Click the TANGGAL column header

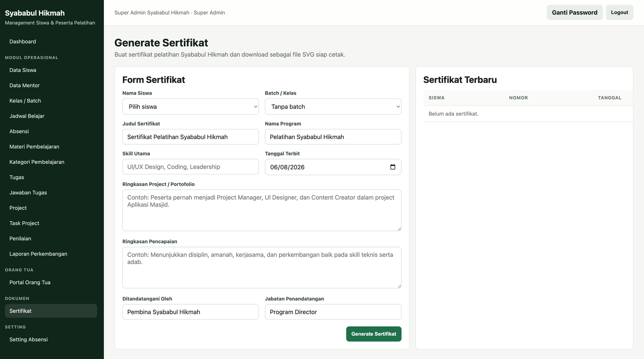point(609,98)
